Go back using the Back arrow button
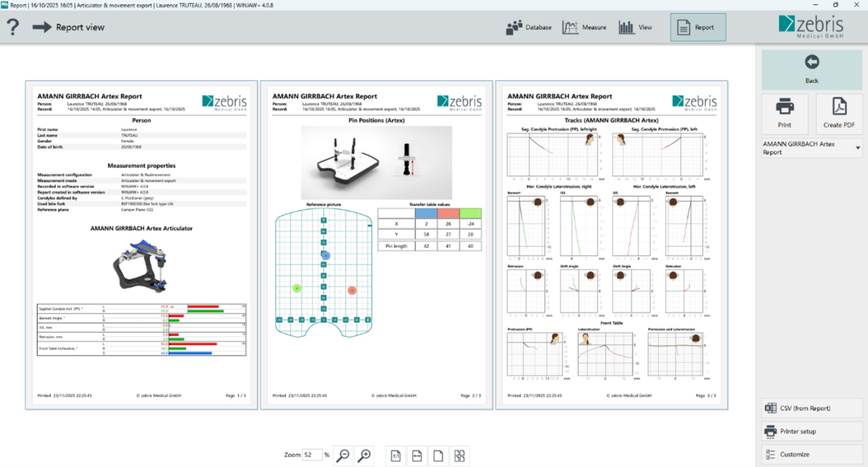This screenshot has width=868, height=467. (812, 70)
